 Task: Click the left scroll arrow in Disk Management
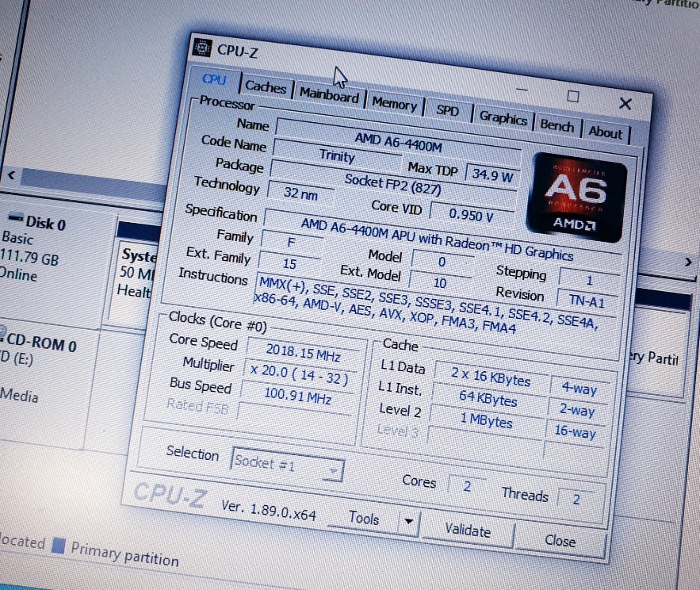click(11, 174)
